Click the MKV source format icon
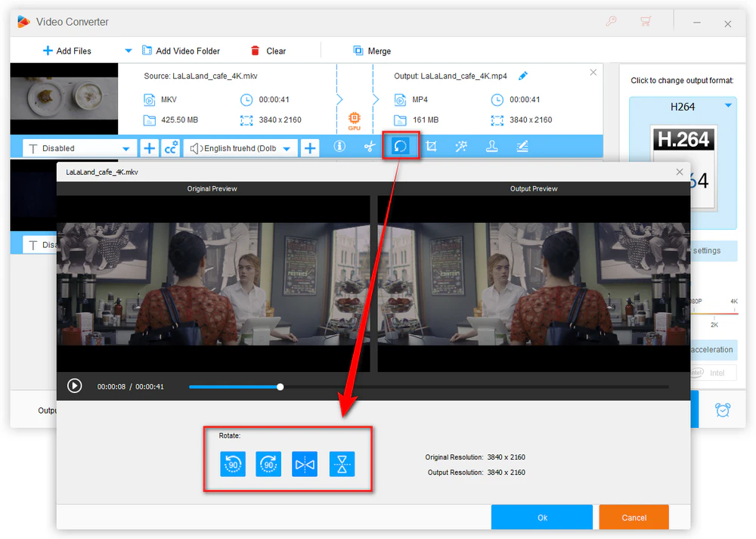 [150, 100]
